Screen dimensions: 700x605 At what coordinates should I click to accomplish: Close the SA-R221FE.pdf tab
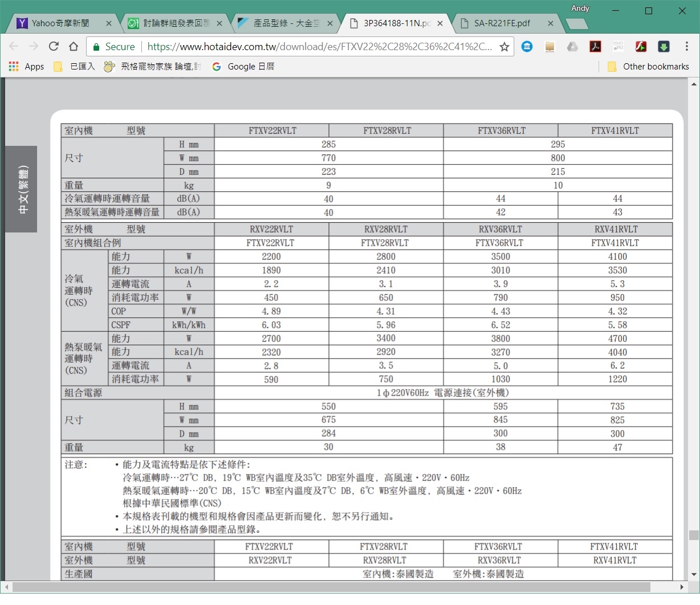coord(551,23)
